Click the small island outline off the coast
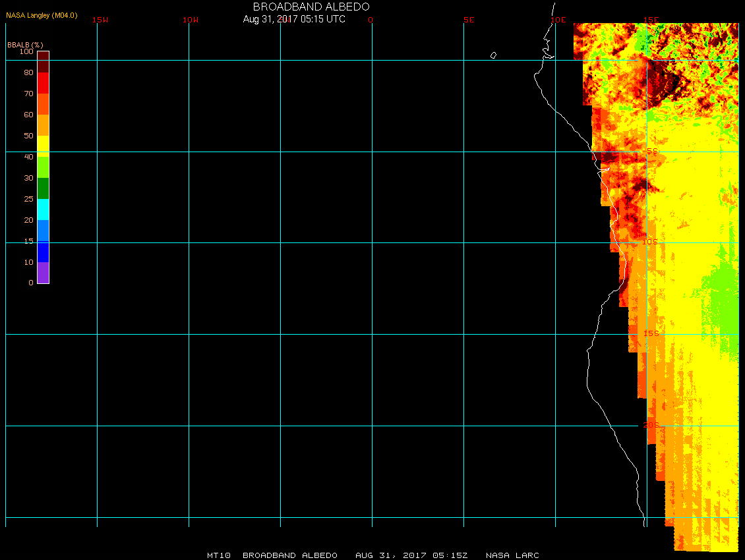 click(x=493, y=55)
